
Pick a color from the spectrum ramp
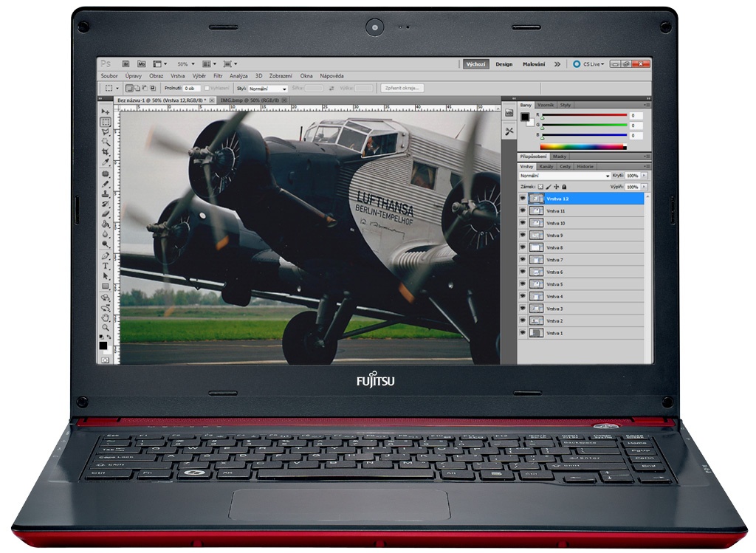pos(583,147)
